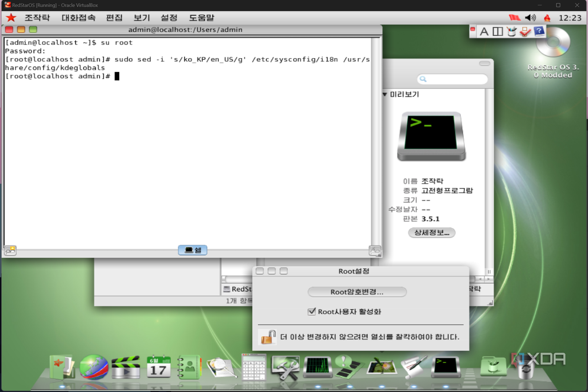Viewport: 588px width, 392px height.
Task: Launch the system monitor dock icon
Action: pos(317,367)
